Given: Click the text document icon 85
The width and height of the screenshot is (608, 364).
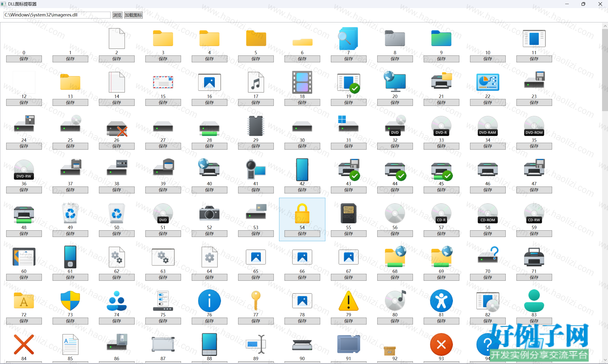Looking at the screenshot, I should point(70,344).
